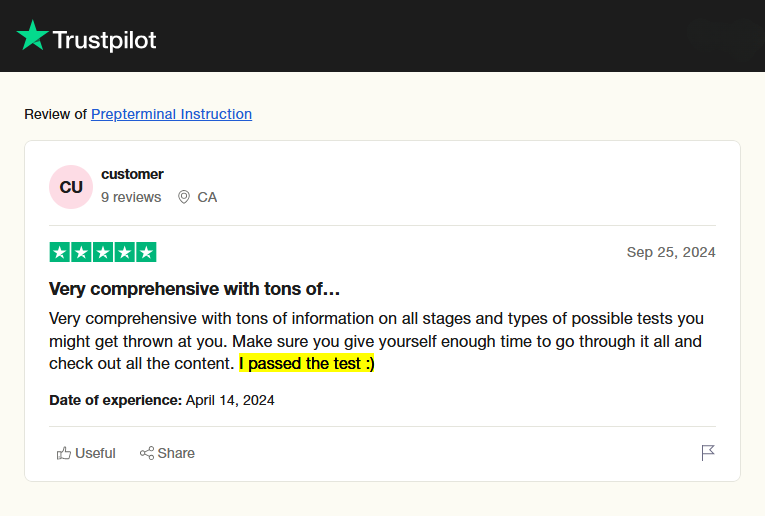Click the pink CU avatar circle
Viewport: 765px width, 516px height.
pyautogui.click(x=71, y=187)
